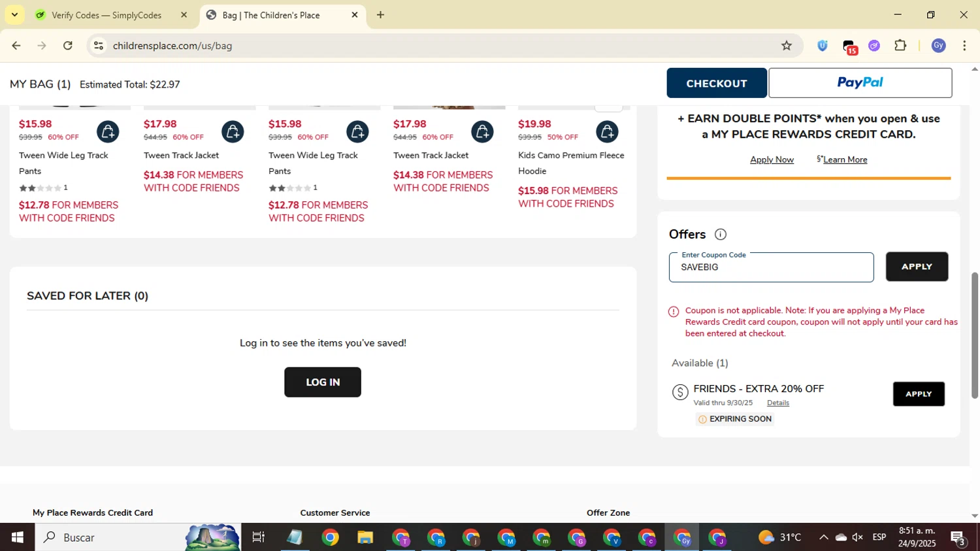View site information icon in address bar
The height and width of the screenshot is (551, 980).
coord(99,46)
